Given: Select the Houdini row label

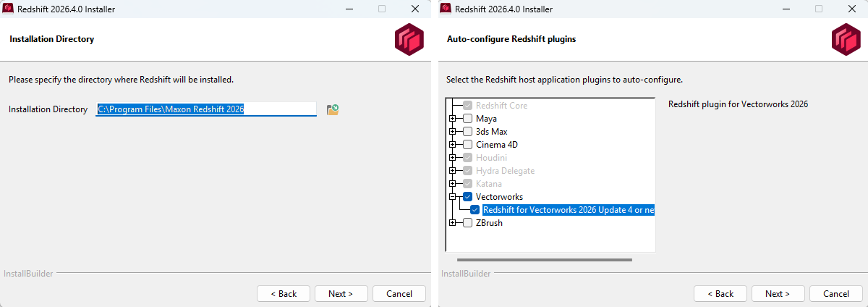Looking at the screenshot, I should tap(491, 158).
